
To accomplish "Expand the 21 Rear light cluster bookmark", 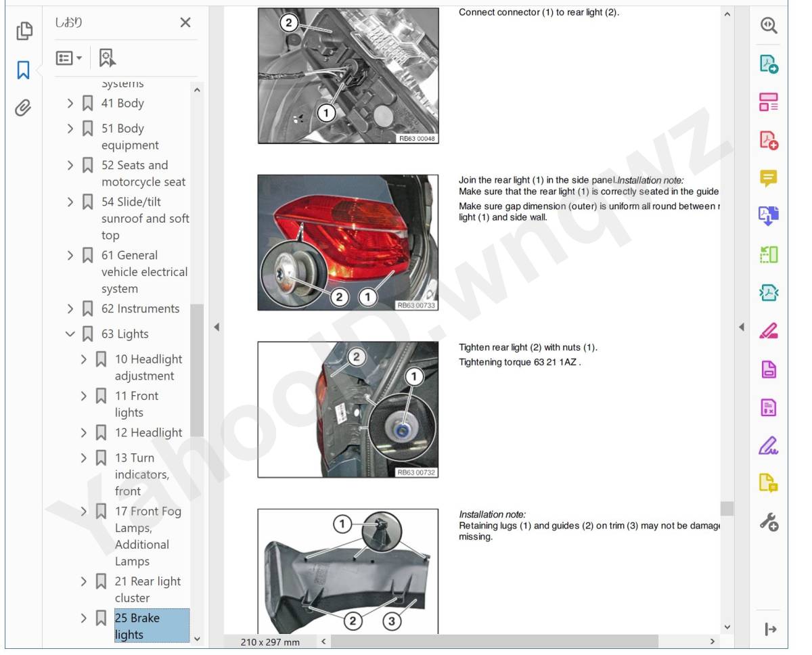I will click(84, 581).
